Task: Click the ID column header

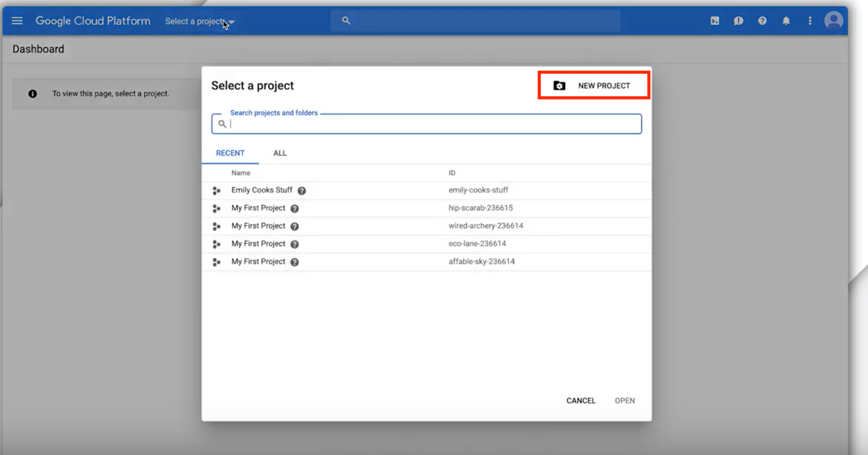Action: click(x=452, y=173)
